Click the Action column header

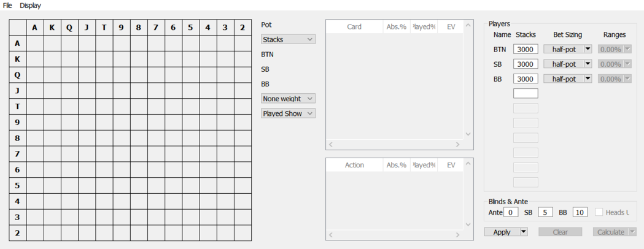(x=354, y=165)
